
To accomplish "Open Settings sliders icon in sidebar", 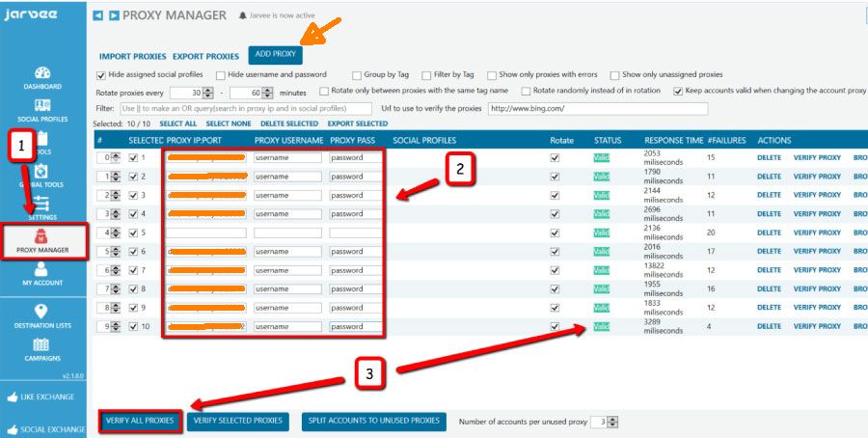I will click(x=42, y=204).
